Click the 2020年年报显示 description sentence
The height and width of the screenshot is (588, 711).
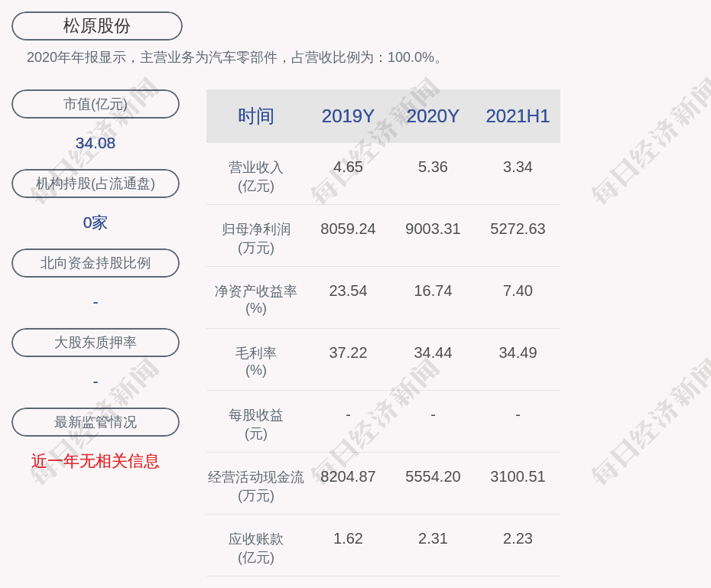click(x=235, y=57)
